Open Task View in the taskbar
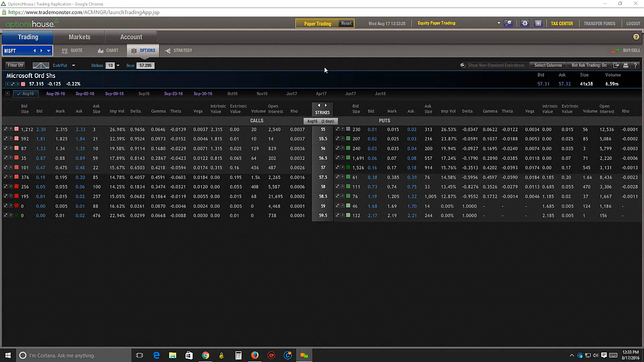644x362 pixels. coord(140,355)
